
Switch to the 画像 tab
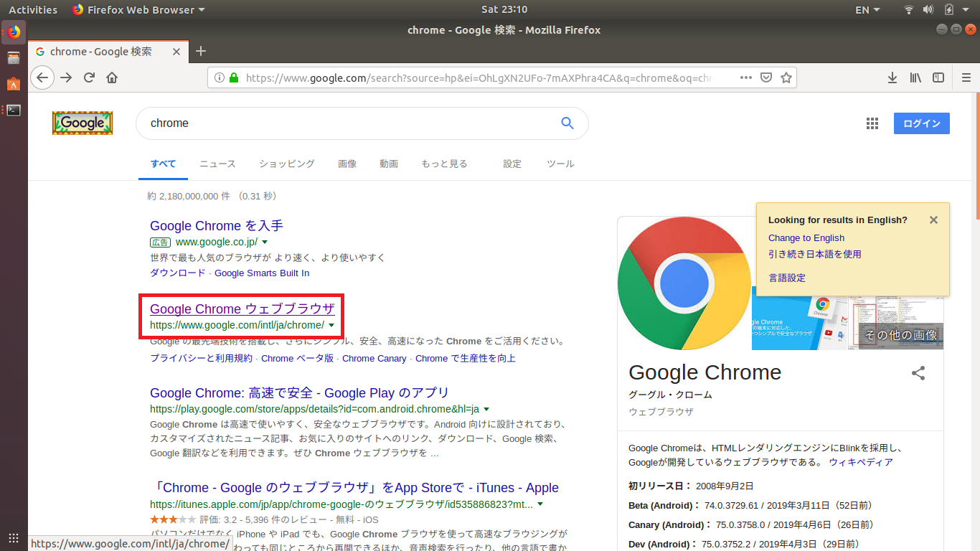click(x=347, y=164)
